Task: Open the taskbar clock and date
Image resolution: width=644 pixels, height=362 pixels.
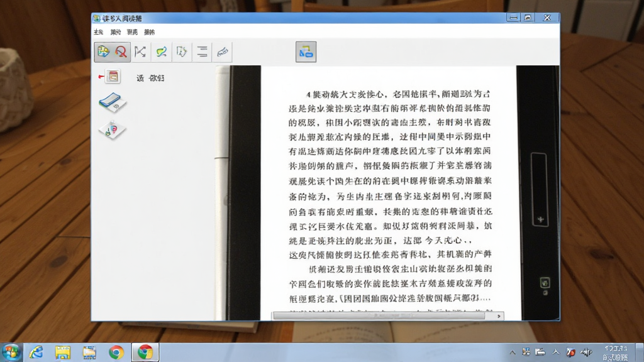Action: pyautogui.click(x=615, y=353)
